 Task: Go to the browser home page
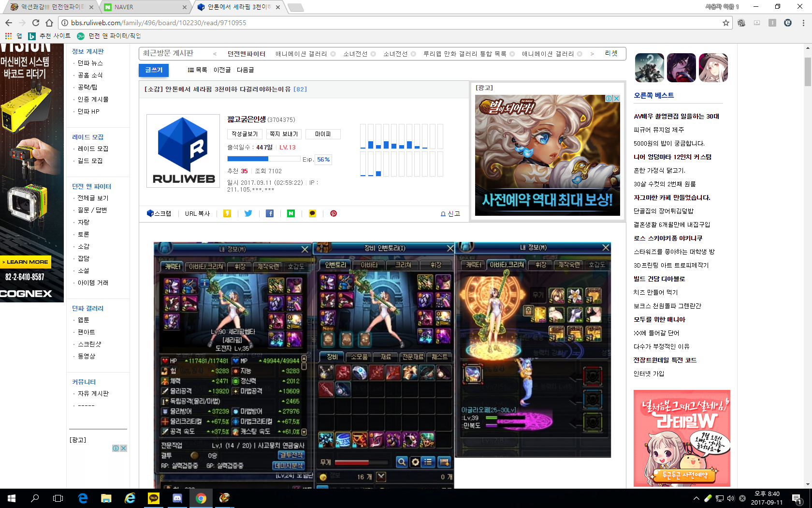pos(49,23)
